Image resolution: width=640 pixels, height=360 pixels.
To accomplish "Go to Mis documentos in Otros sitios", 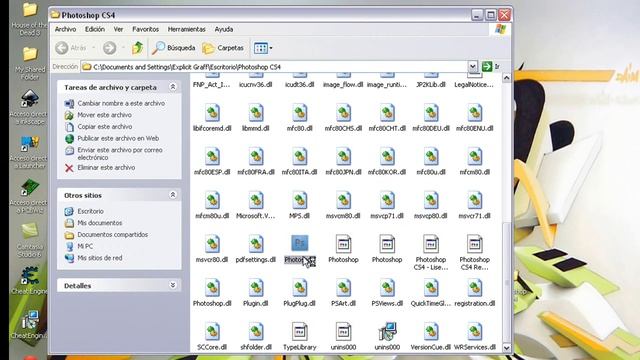I will (100, 223).
